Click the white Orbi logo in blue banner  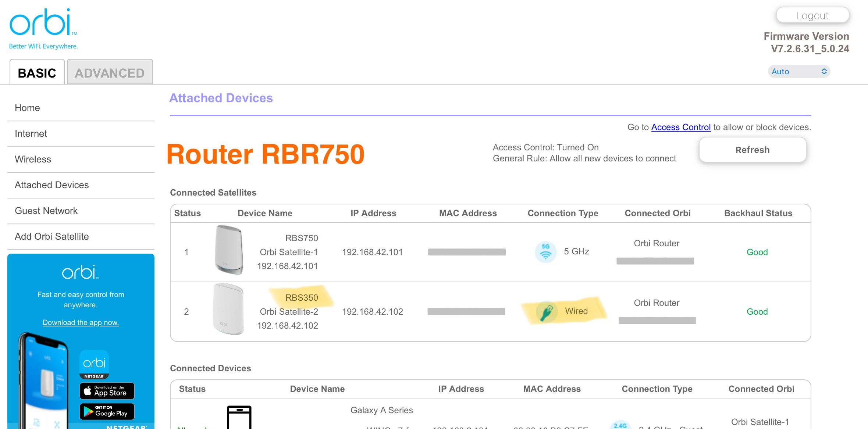tap(81, 272)
